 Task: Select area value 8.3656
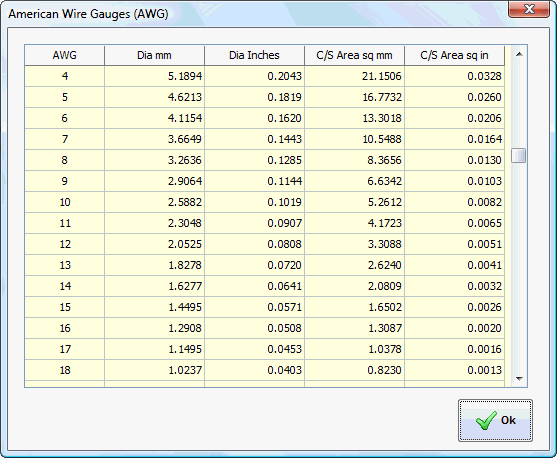point(355,160)
